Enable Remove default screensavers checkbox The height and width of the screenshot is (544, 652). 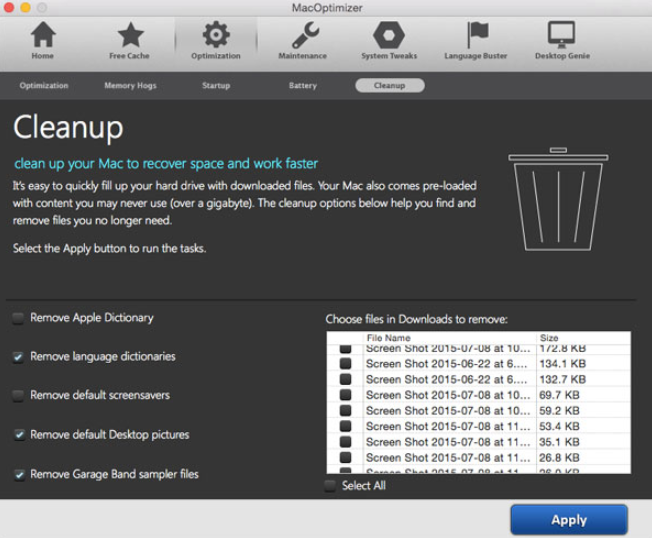pyautogui.click(x=19, y=396)
